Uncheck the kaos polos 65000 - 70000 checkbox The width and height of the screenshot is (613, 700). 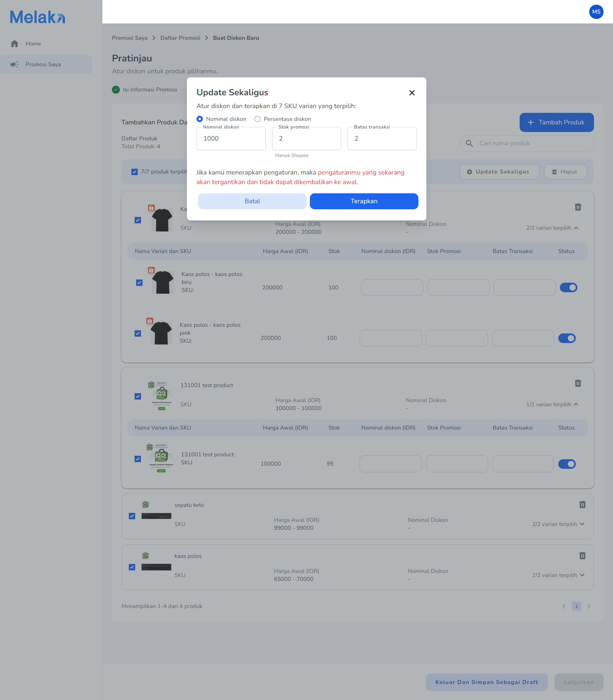pos(132,567)
